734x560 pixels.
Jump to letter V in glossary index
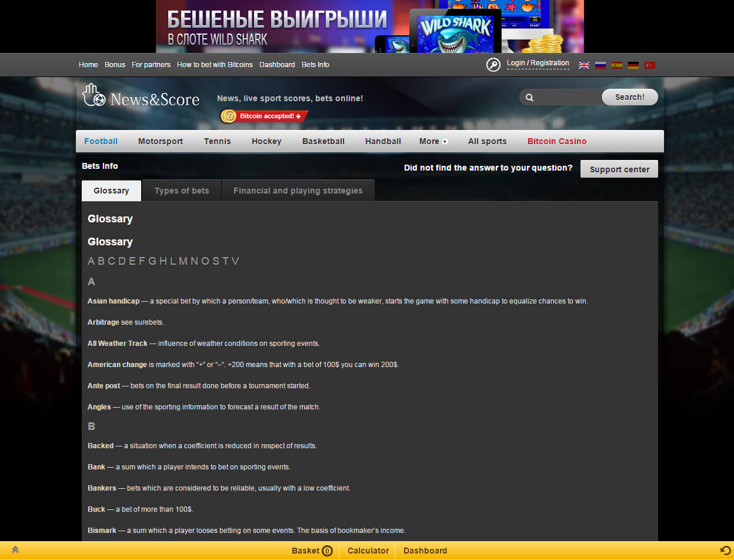pyautogui.click(x=235, y=261)
